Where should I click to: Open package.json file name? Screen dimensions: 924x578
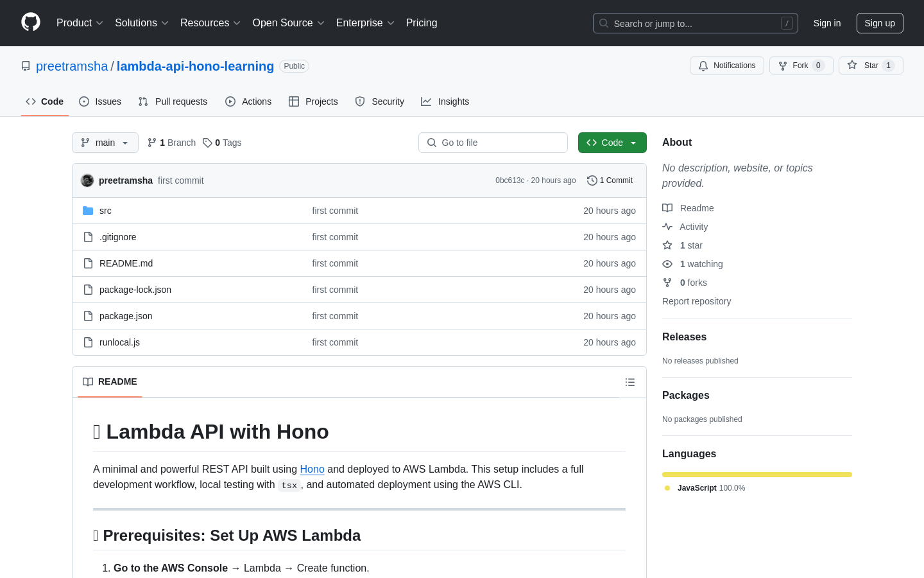pyautogui.click(x=126, y=316)
